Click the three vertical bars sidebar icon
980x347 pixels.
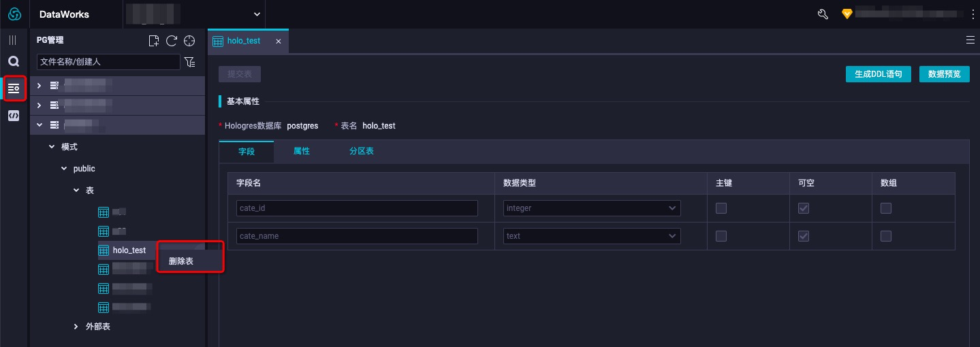coord(12,41)
